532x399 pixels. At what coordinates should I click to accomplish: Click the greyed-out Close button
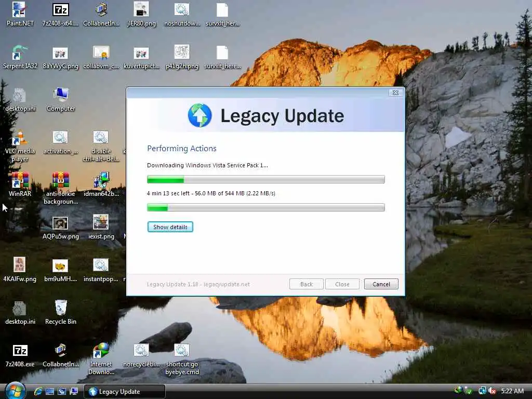click(342, 284)
